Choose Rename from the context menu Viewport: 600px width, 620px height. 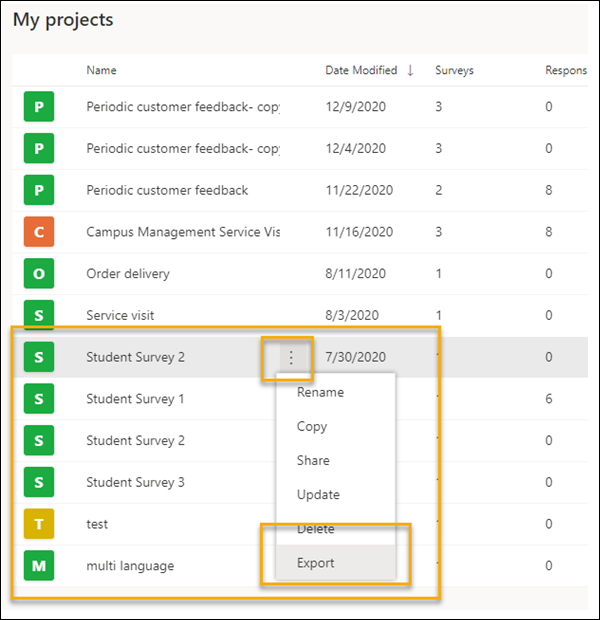click(320, 392)
